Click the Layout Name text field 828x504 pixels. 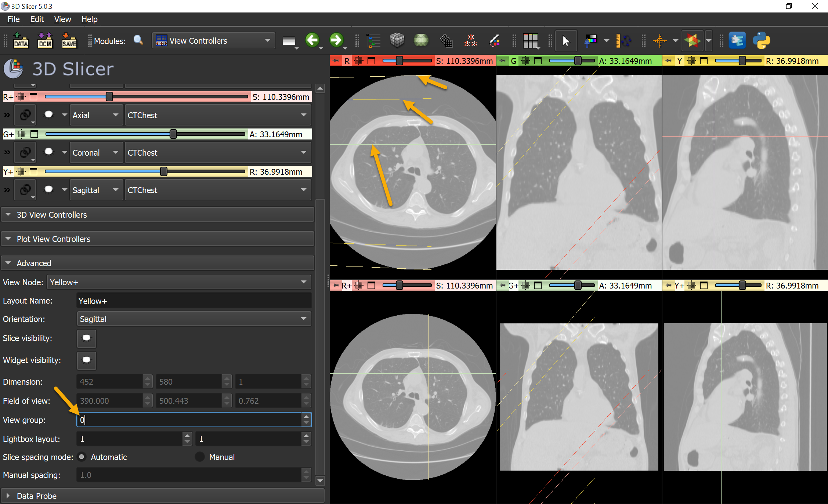194,301
